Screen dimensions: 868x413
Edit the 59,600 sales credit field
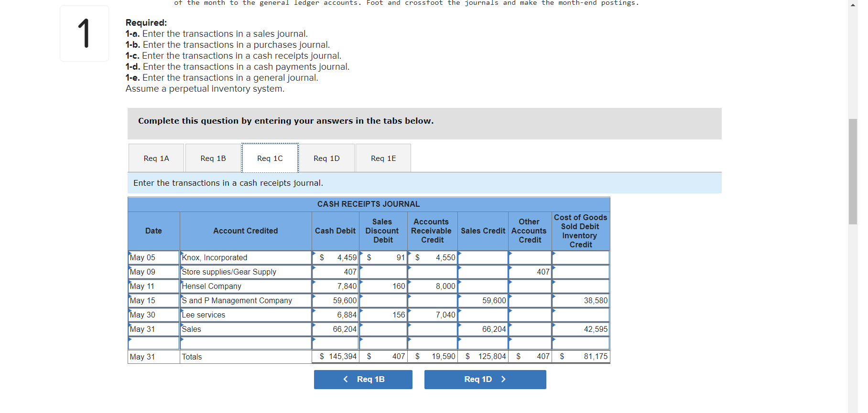point(483,300)
